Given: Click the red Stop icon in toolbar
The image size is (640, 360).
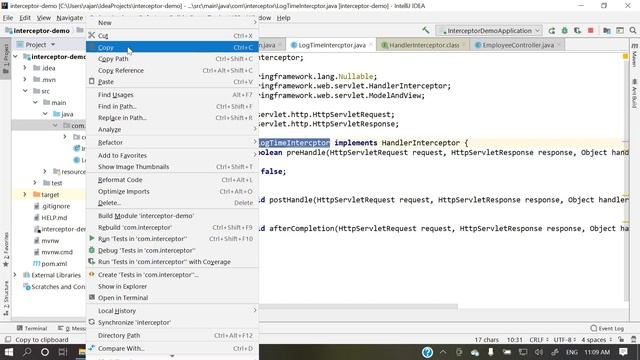Looking at the screenshot, I should coord(590,31).
